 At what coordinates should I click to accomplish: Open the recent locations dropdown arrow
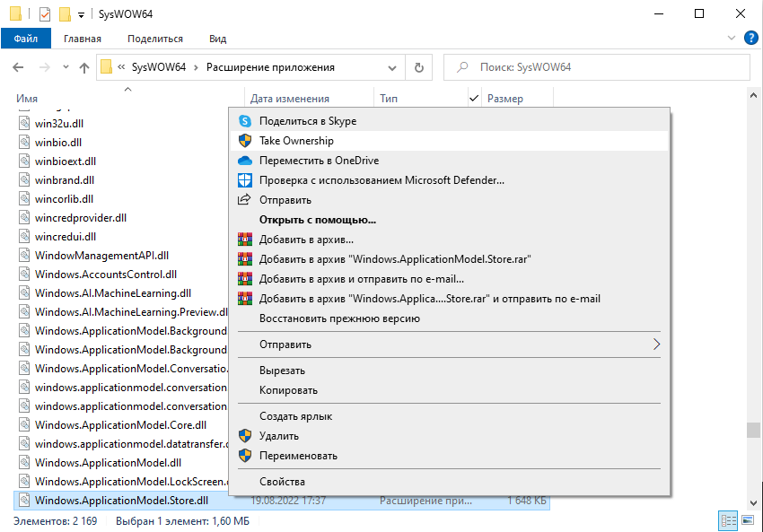[66, 67]
